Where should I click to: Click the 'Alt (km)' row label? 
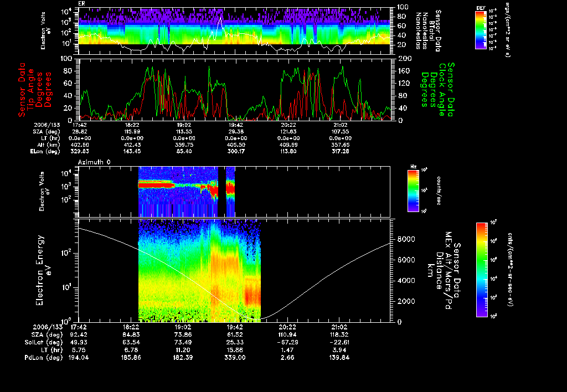(x=49, y=145)
